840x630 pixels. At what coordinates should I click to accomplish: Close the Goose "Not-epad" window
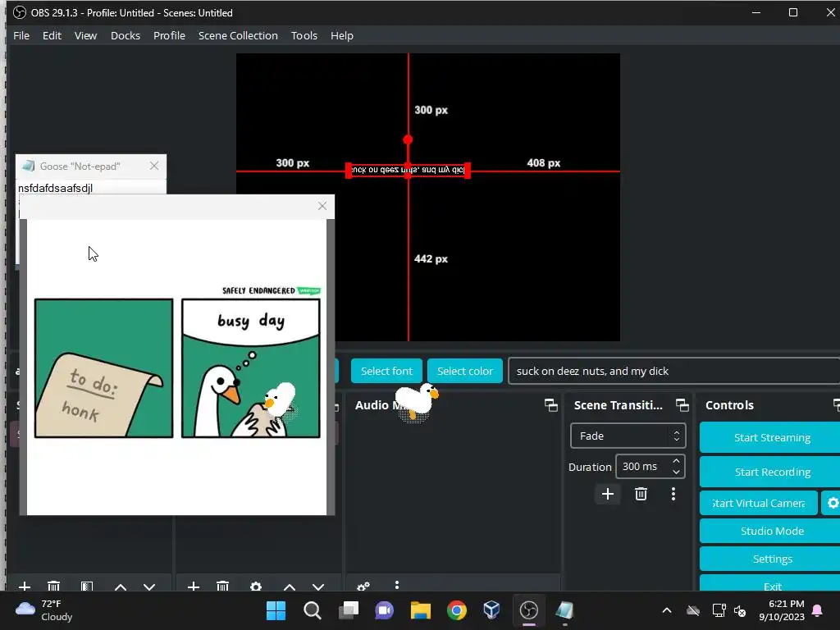(154, 166)
